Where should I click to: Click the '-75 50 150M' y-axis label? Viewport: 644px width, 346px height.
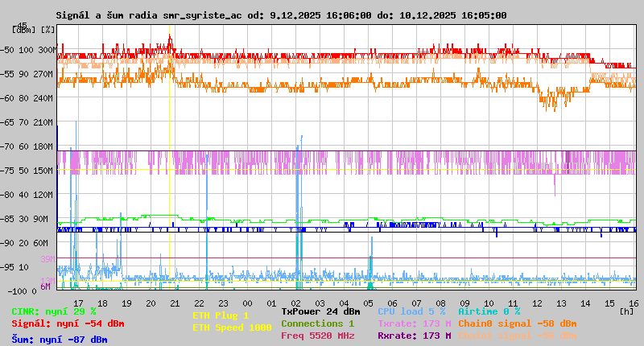tap(27, 171)
